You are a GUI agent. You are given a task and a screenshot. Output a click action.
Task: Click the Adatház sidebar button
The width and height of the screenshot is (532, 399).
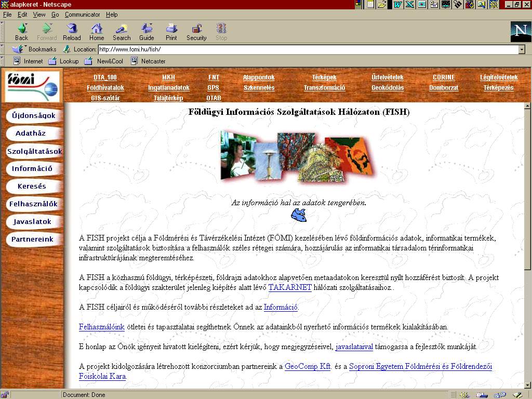point(31,134)
